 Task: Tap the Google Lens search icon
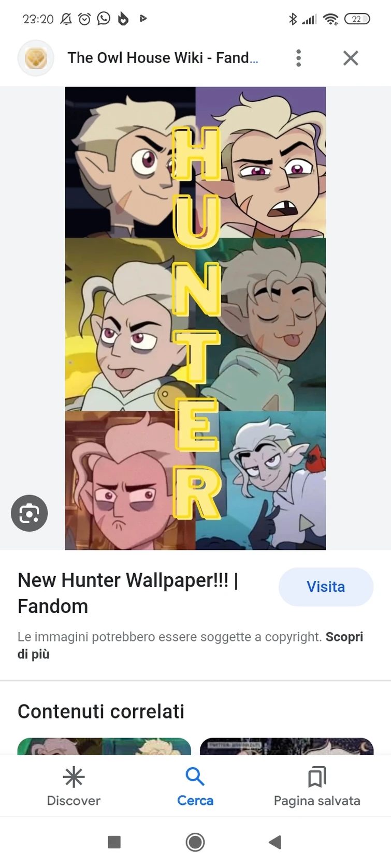(x=30, y=513)
